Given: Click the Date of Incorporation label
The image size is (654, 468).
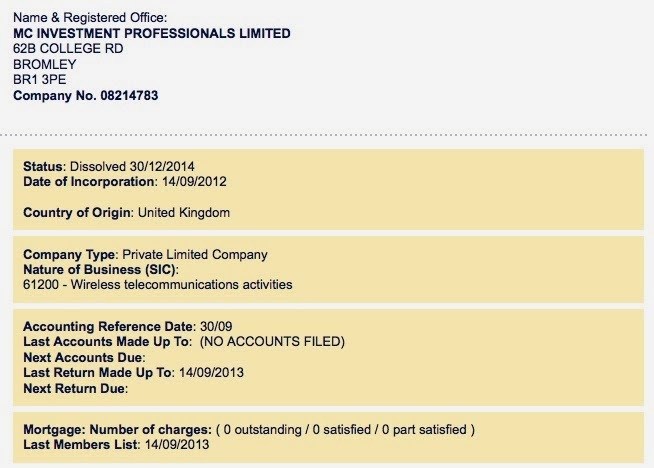Looking at the screenshot, I should [x=90, y=182].
